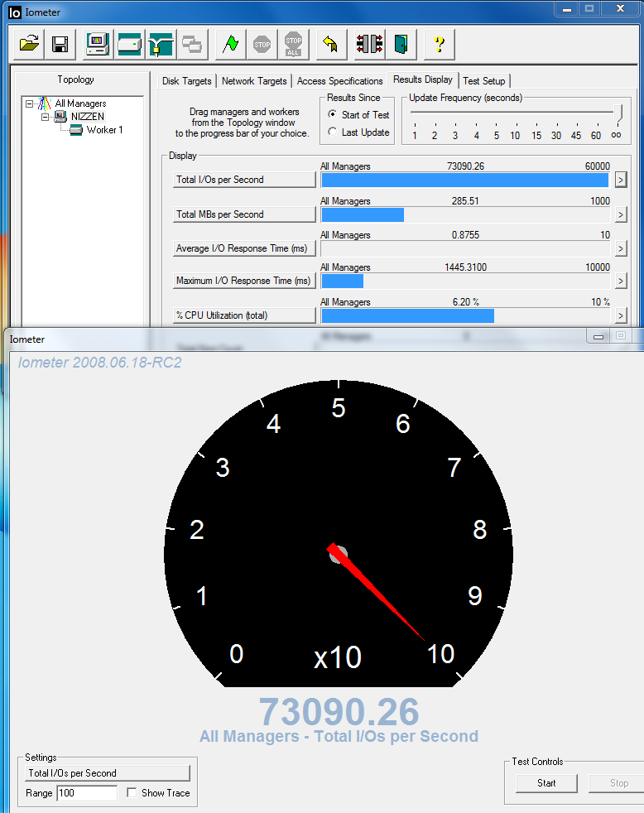Duplicate selected worker toolbar icon
644x813 pixels.
[x=192, y=44]
